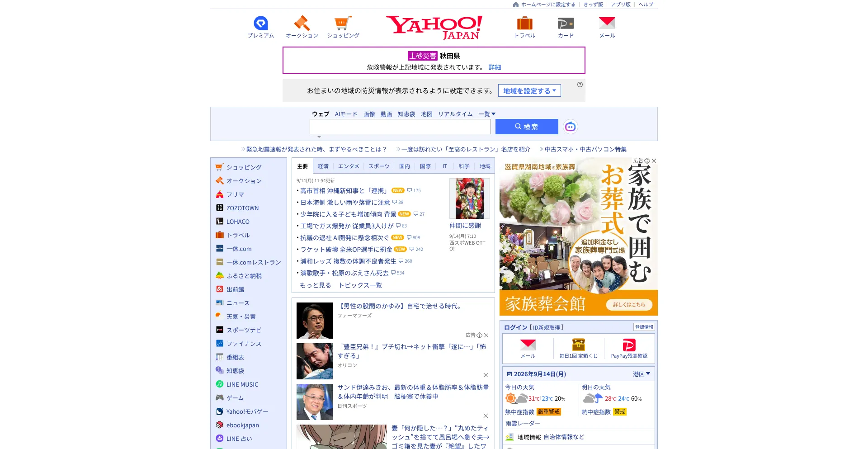868x449 pixels.
Task: Open 自治体情報など link in 地域情報 row
Action: (x=564, y=437)
